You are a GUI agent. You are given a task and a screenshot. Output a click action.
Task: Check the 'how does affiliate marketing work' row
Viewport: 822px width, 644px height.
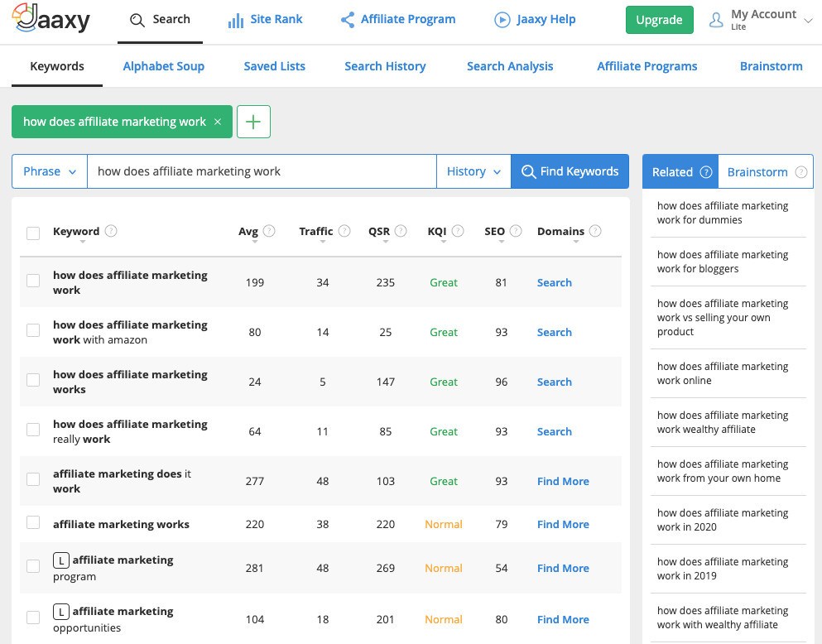coord(33,281)
